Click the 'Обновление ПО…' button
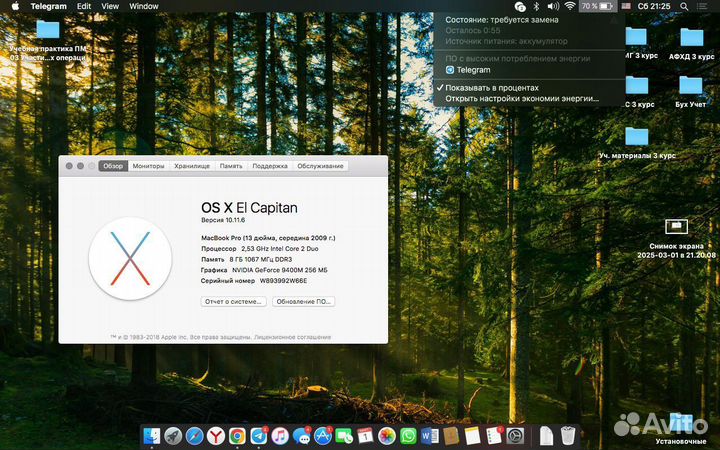The width and height of the screenshot is (720, 450). coord(304,302)
